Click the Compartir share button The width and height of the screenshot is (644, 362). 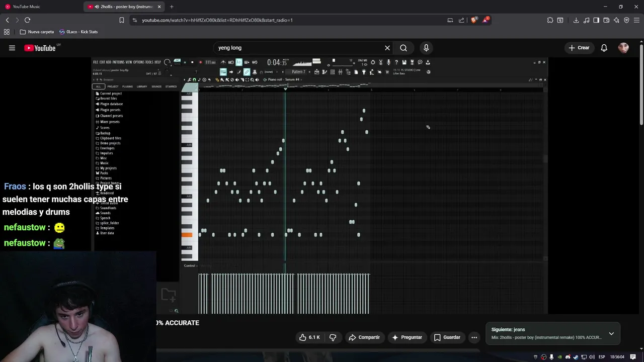point(364,337)
